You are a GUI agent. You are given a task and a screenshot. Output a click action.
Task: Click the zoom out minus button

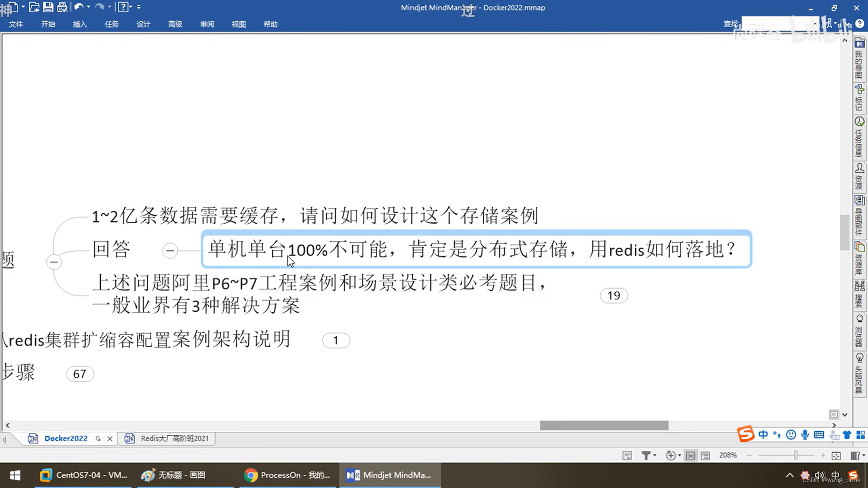pos(750,455)
